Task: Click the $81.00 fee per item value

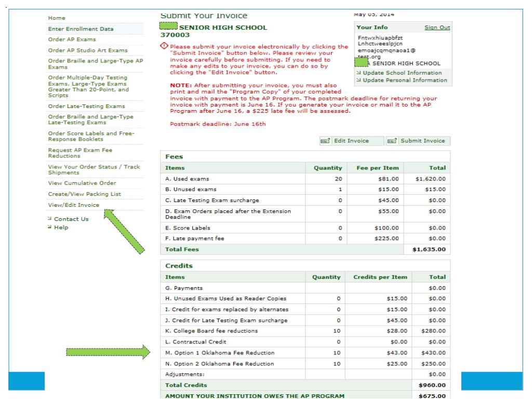Action: [x=389, y=179]
